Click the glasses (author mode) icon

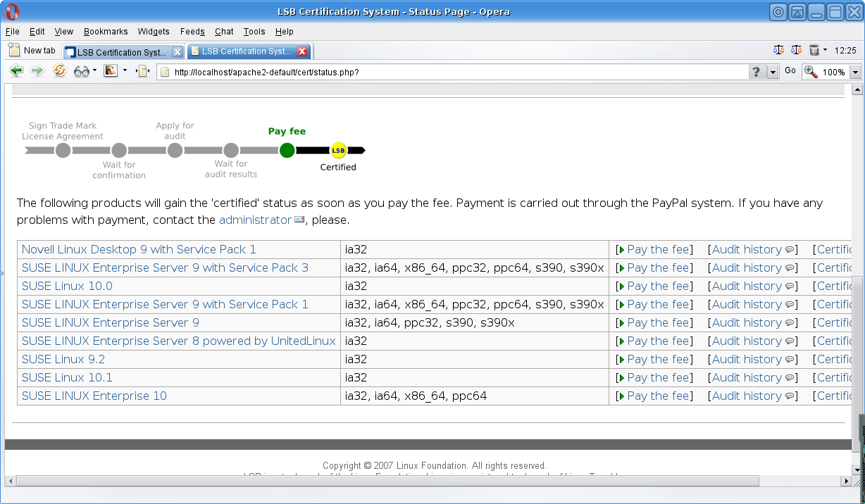82,71
